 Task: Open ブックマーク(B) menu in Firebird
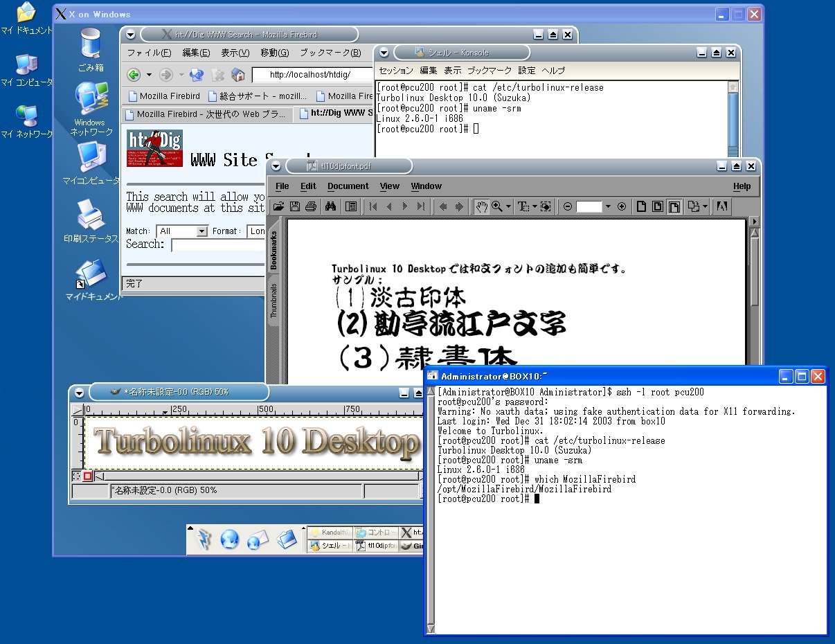330,53
